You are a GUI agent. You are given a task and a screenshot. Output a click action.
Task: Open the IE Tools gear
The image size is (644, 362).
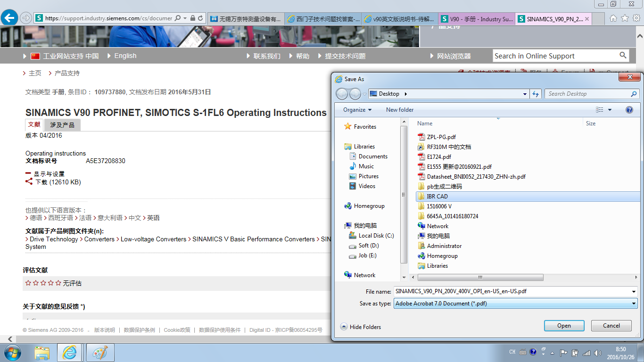coord(636,18)
